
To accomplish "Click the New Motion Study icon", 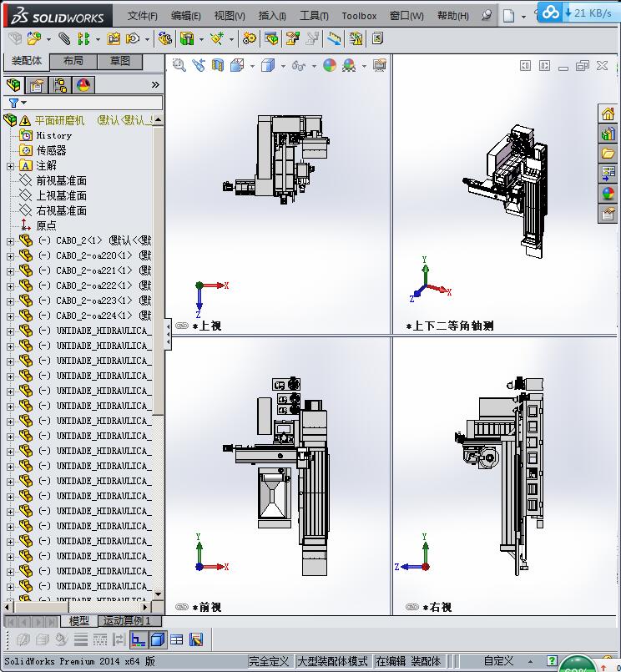I will 250,39.
